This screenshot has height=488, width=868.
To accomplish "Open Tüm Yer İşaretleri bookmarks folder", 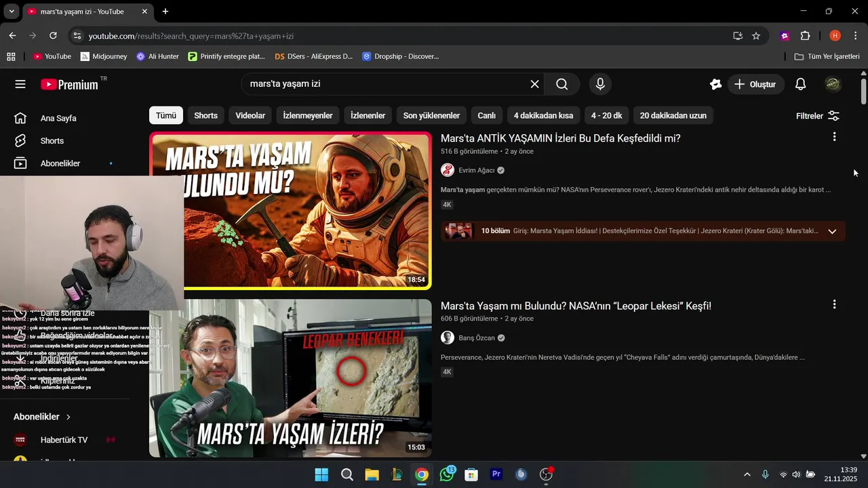I will [x=827, y=56].
